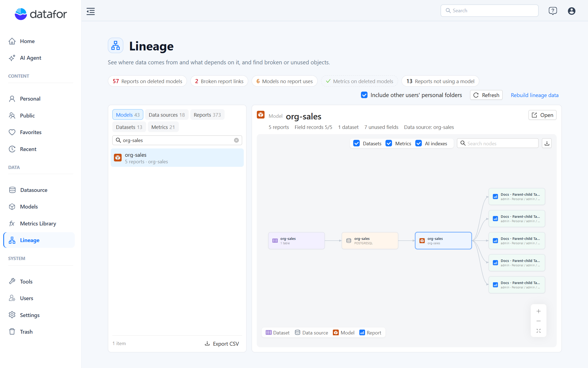
Task: Download the lineage graph image
Action: coord(547,143)
